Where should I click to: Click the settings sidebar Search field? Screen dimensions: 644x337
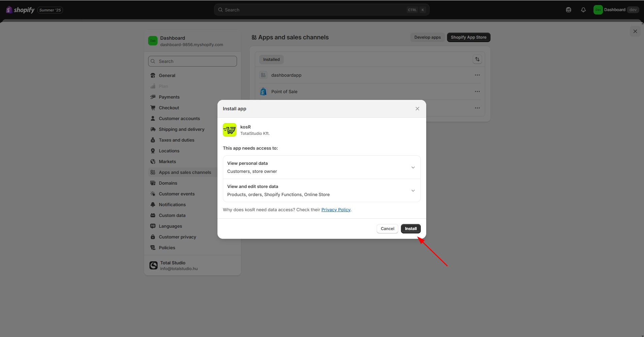(x=193, y=61)
